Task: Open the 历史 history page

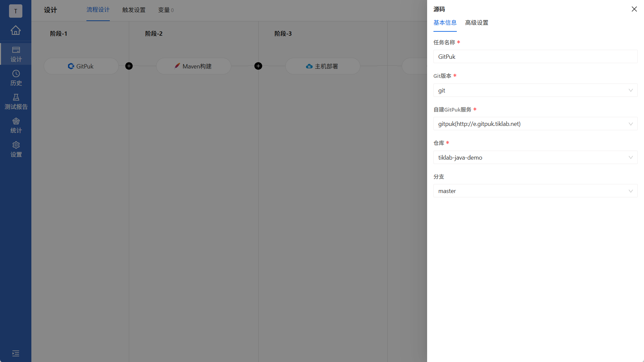Action: point(16,78)
